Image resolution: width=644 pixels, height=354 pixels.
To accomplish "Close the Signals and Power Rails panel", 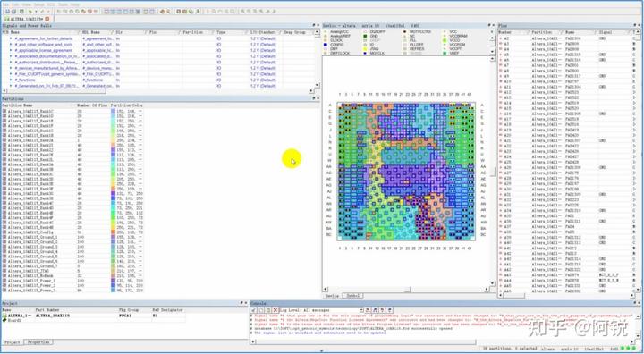I will (318, 25).
